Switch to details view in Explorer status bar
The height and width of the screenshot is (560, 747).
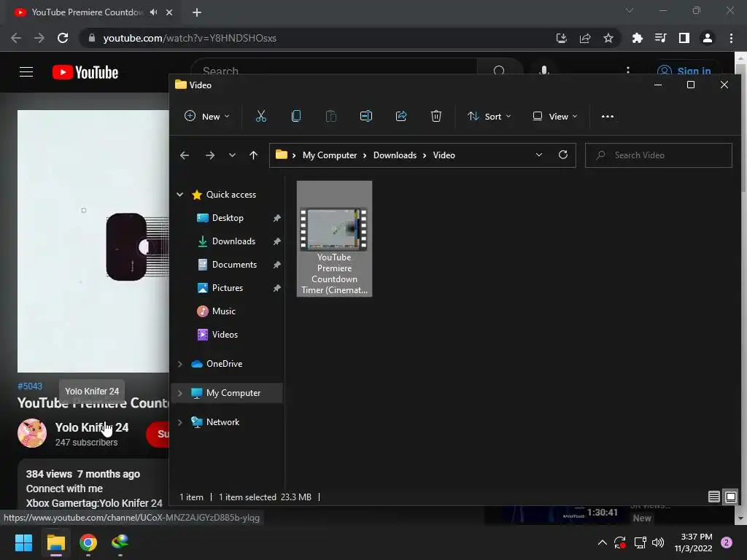[x=713, y=497]
